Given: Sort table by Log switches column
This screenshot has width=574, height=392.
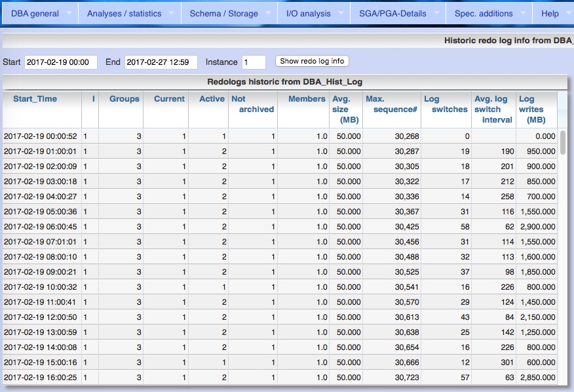Looking at the screenshot, I should (446, 104).
